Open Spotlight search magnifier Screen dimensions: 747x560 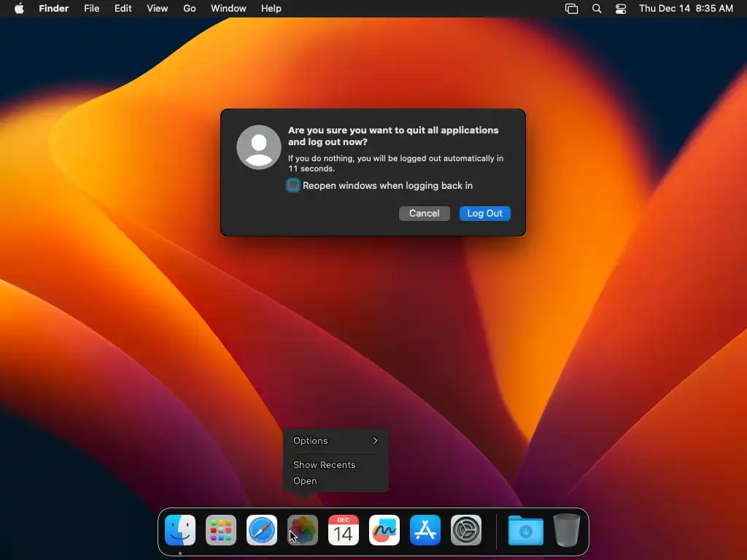pyautogui.click(x=597, y=9)
